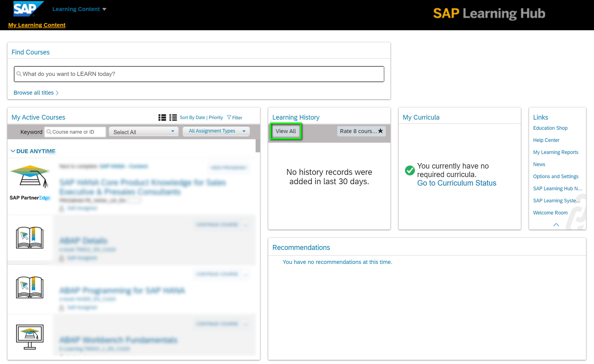
Task: Open the SAP Learning Syste... link
Action: (x=556, y=201)
